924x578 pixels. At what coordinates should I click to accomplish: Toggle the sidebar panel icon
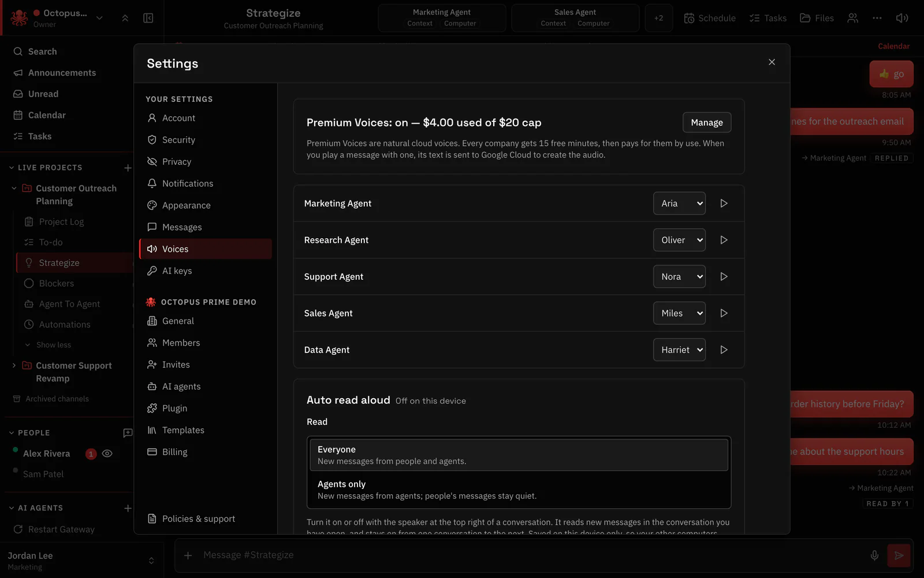click(x=148, y=18)
